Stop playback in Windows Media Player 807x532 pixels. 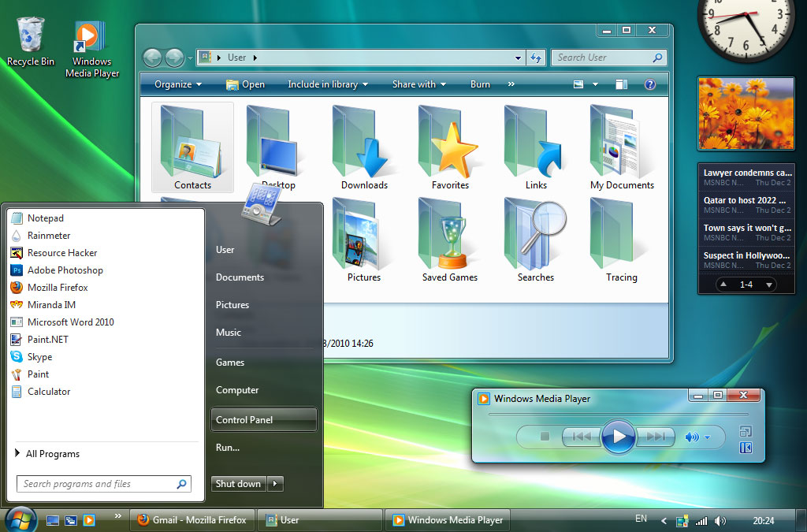click(x=545, y=437)
